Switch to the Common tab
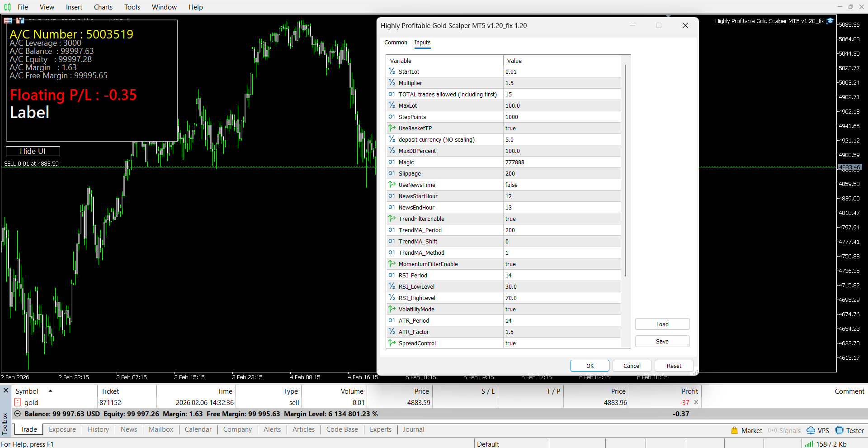The width and height of the screenshot is (868, 448). pos(396,43)
